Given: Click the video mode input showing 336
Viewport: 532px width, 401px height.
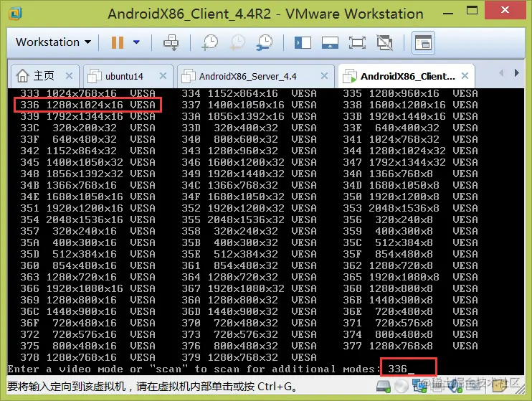Looking at the screenshot, I should (x=408, y=368).
